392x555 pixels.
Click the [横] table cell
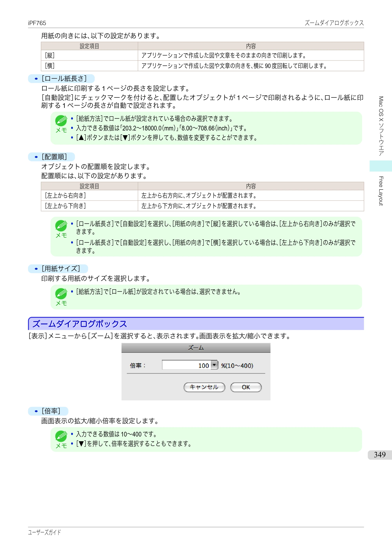pyautogui.click(x=89, y=66)
